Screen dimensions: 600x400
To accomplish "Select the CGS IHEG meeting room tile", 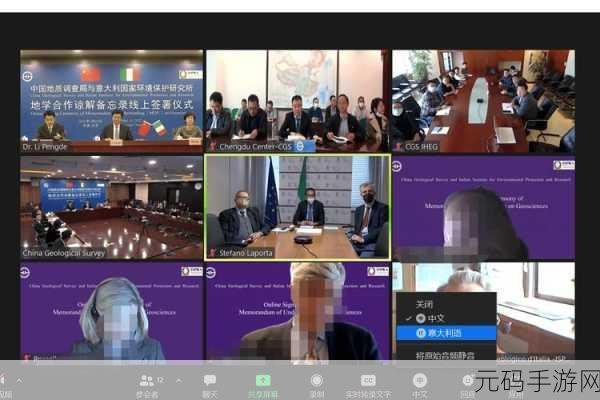I will [483, 101].
